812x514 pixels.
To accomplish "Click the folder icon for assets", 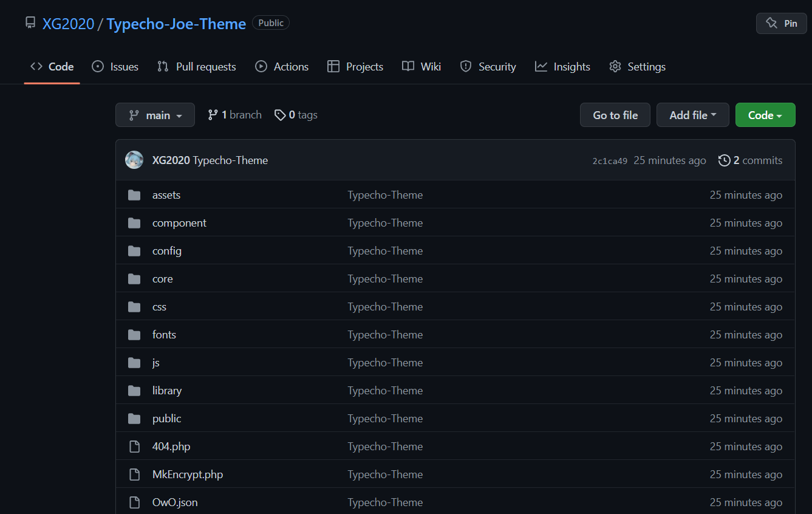I will coord(134,195).
